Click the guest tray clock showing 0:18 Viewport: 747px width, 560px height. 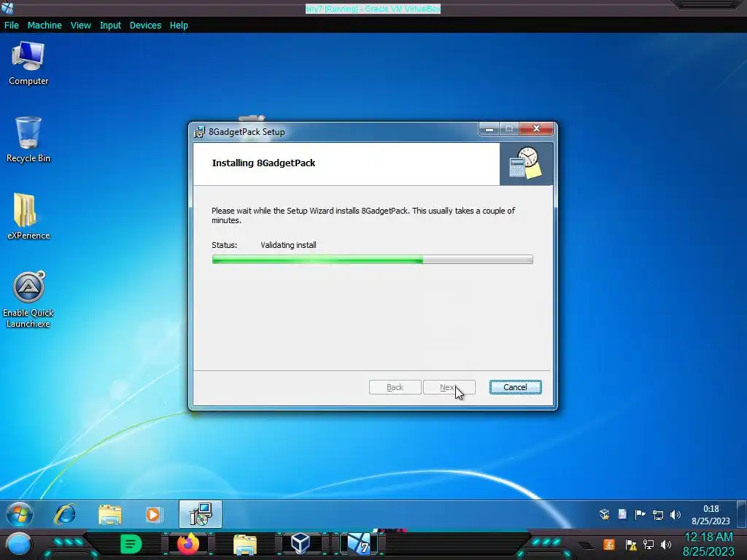[711, 515]
